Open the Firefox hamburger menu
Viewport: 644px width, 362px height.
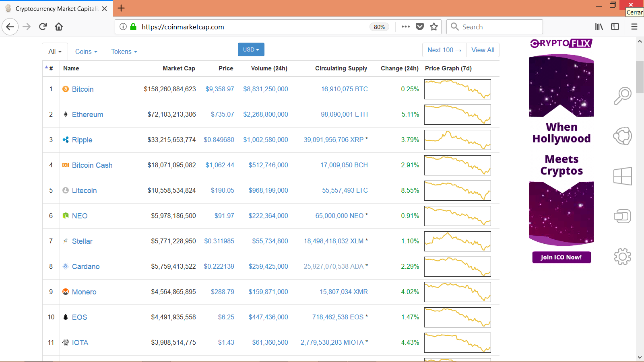634,27
